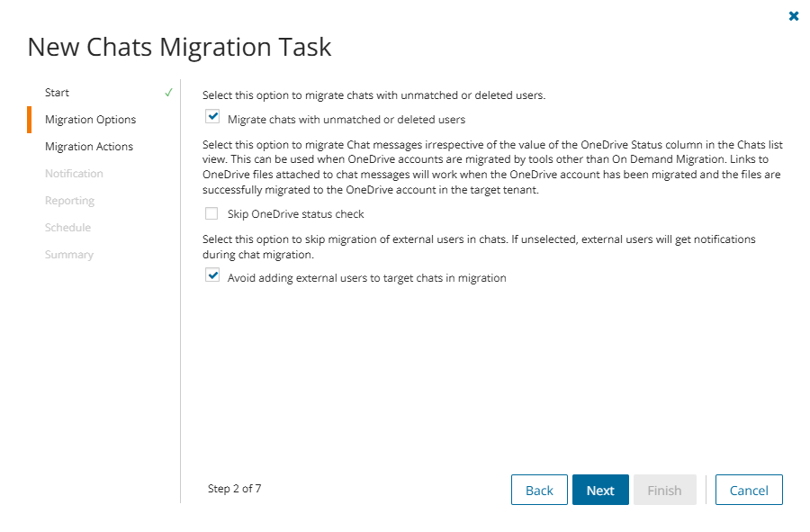Click the New Chats Migration Task heading

[x=179, y=47]
